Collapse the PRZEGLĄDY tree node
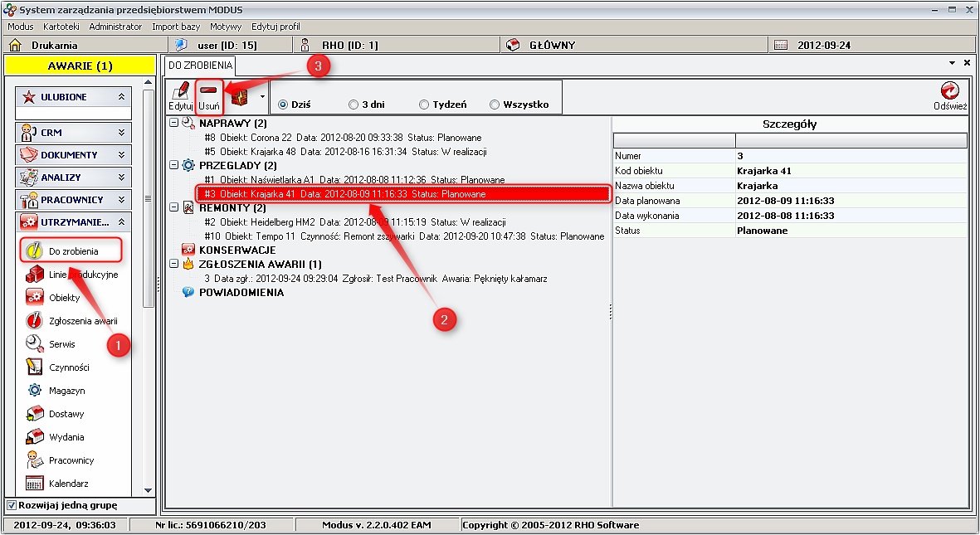The image size is (980, 535). pyautogui.click(x=173, y=166)
